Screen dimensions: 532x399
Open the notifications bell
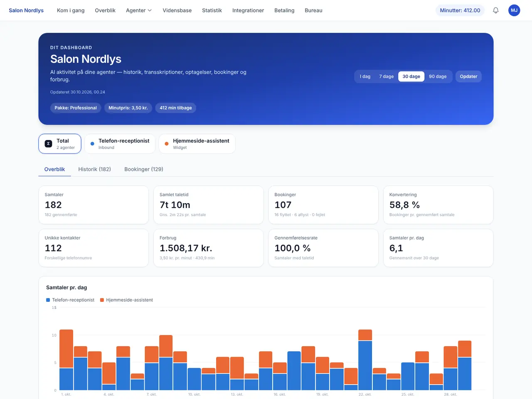(495, 10)
